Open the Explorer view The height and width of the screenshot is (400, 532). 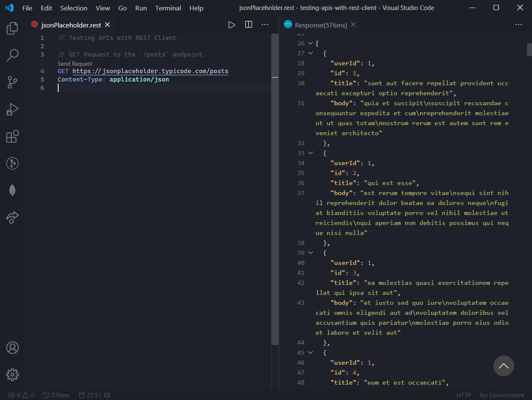pos(12,28)
